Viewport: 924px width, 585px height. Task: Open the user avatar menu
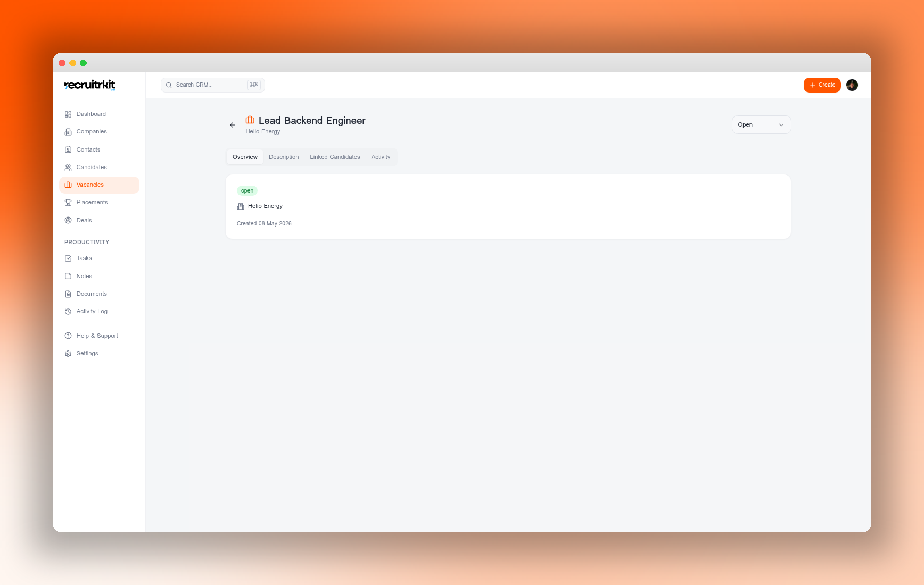point(852,85)
